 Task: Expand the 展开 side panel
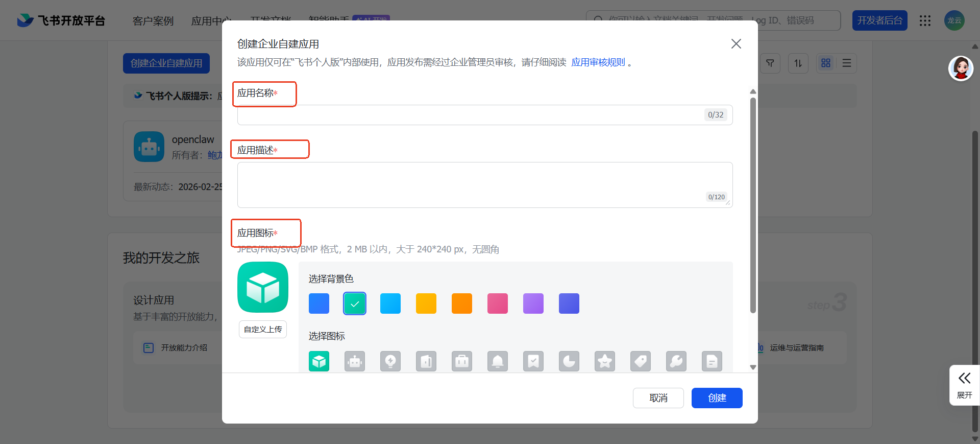coord(964,385)
